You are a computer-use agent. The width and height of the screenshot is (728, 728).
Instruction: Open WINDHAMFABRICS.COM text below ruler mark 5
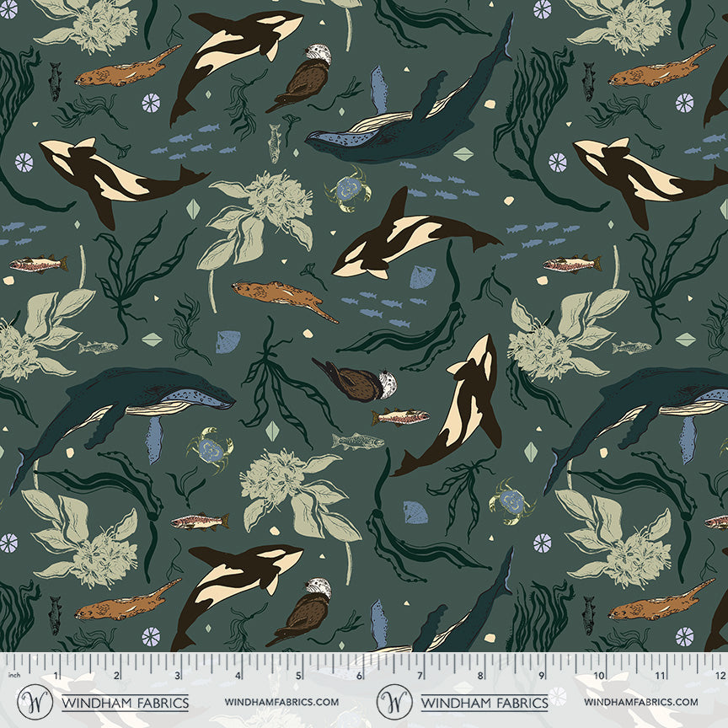pos(281,702)
